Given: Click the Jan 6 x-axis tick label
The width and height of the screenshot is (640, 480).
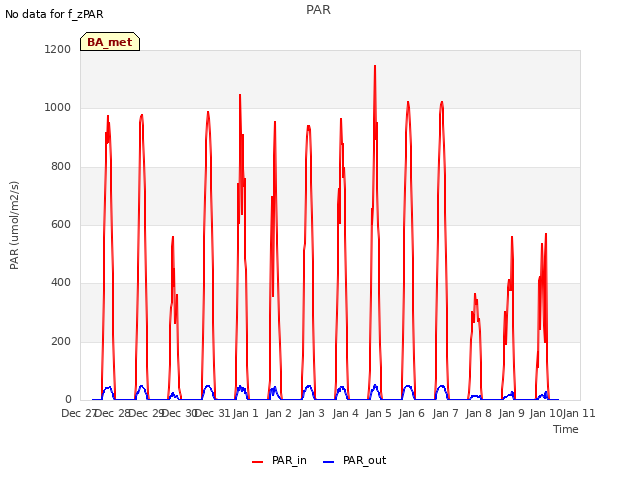Looking at the screenshot, I should (412, 413).
